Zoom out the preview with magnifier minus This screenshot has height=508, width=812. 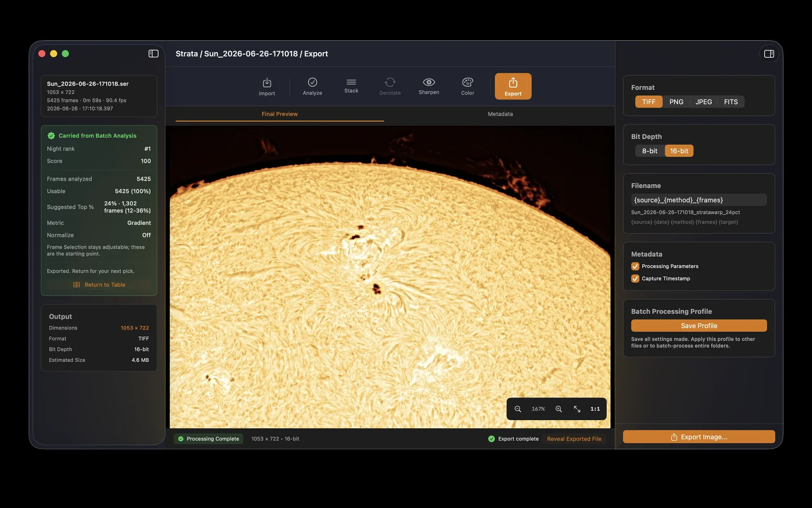(518, 409)
